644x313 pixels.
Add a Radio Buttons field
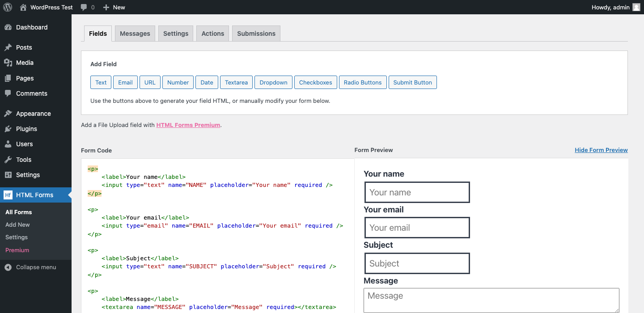coord(363,82)
